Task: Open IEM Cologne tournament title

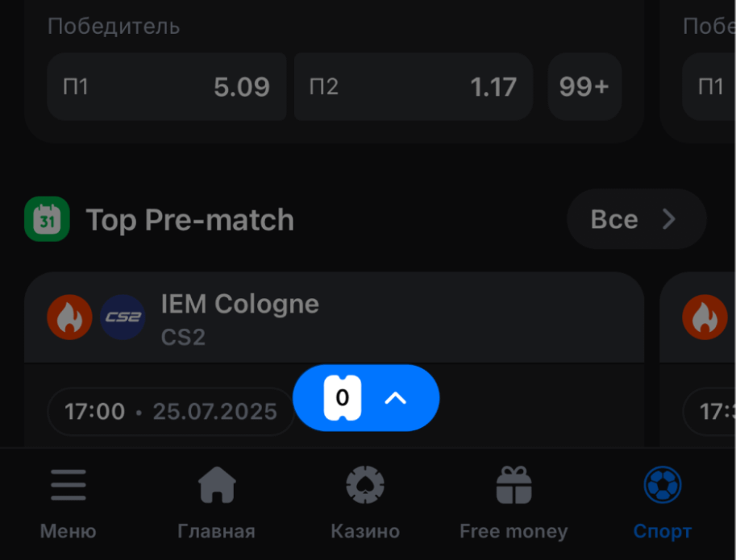Action: [239, 304]
